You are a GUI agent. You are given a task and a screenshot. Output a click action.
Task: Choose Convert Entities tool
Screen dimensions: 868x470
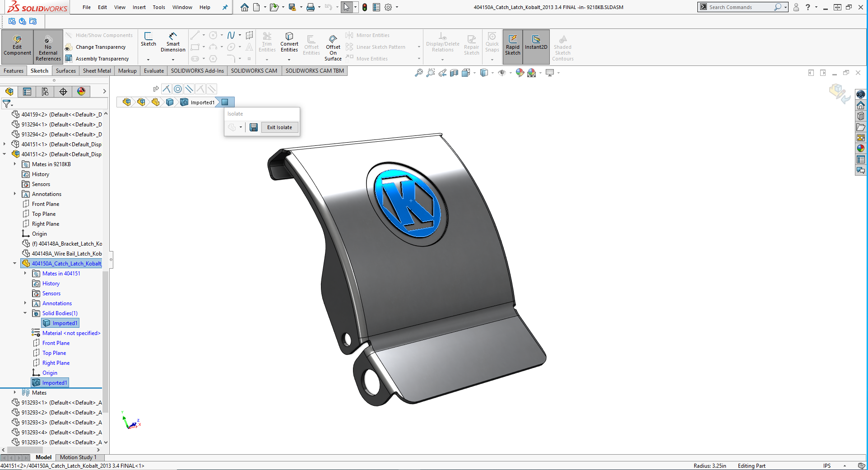pos(289,42)
